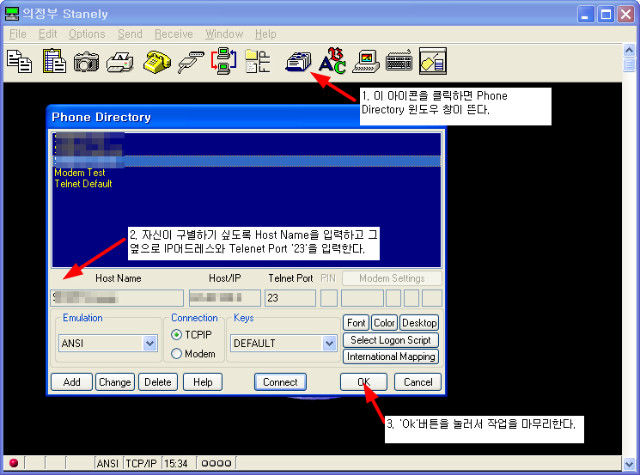This screenshot has width=640, height=475.
Task: Click the disabled Modem Settings button
Action: [x=392, y=278]
